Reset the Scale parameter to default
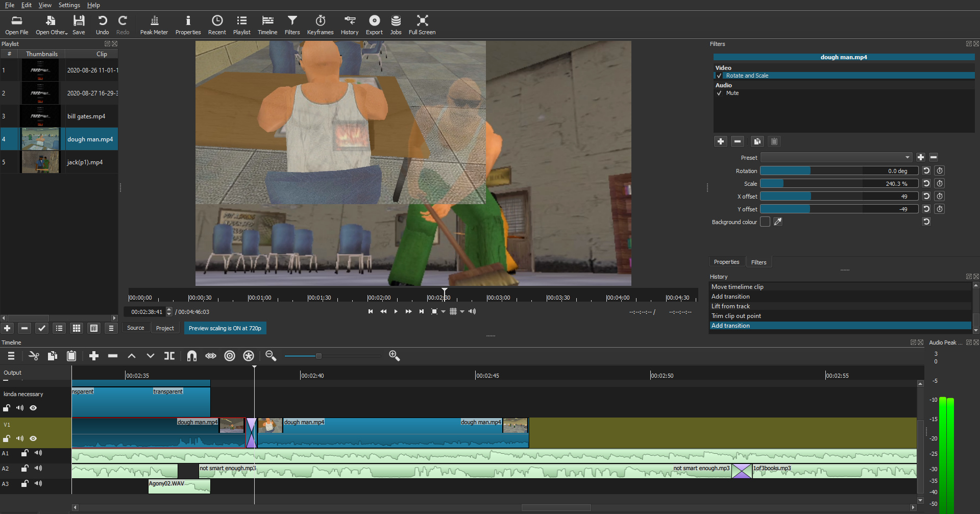 [926, 183]
